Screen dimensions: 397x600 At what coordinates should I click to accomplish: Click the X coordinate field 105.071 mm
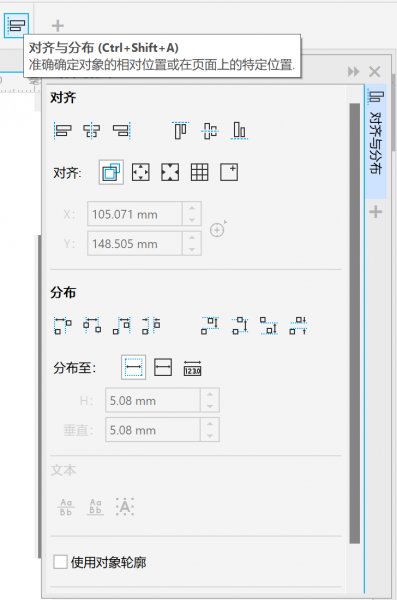click(135, 214)
